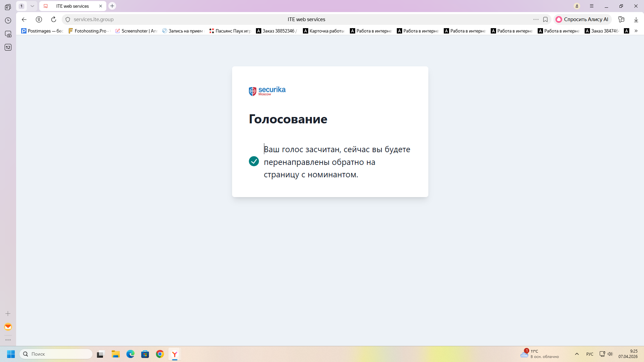
Task: Open address bar three-dots menu
Action: click(x=536, y=19)
